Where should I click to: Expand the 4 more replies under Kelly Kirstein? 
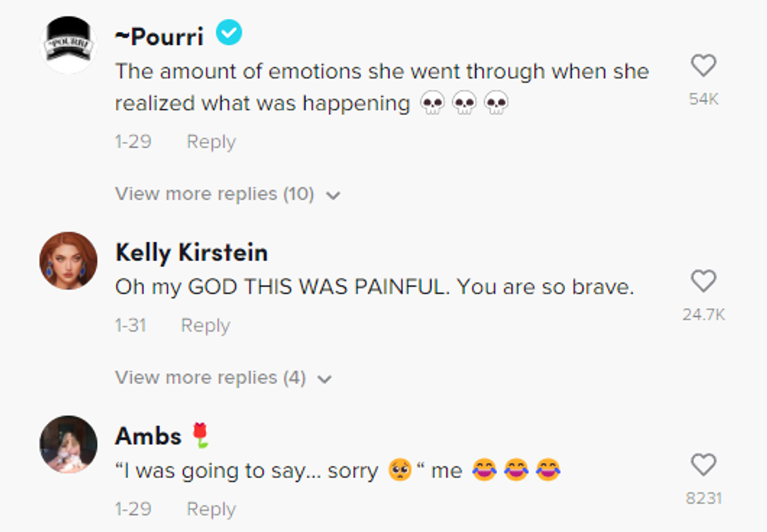(x=210, y=378)
